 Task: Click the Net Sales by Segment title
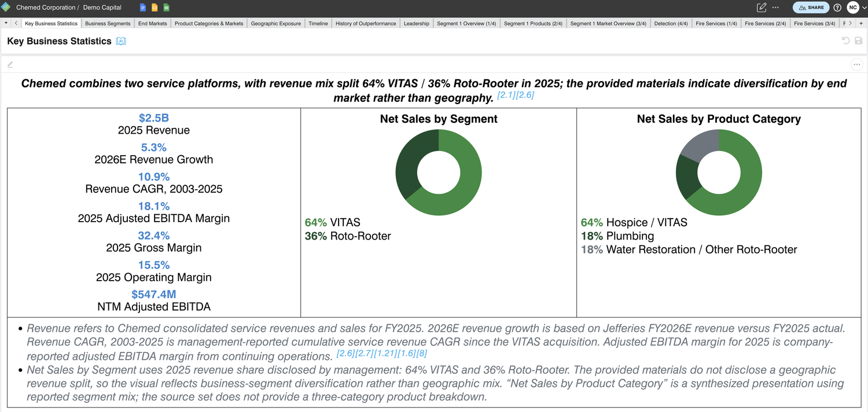pos(439,119)
